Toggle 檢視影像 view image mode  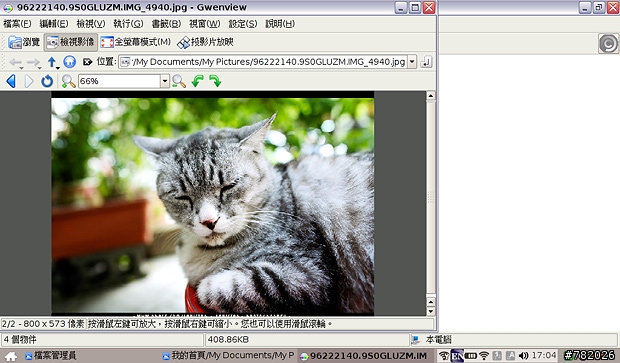coord(70,42)
